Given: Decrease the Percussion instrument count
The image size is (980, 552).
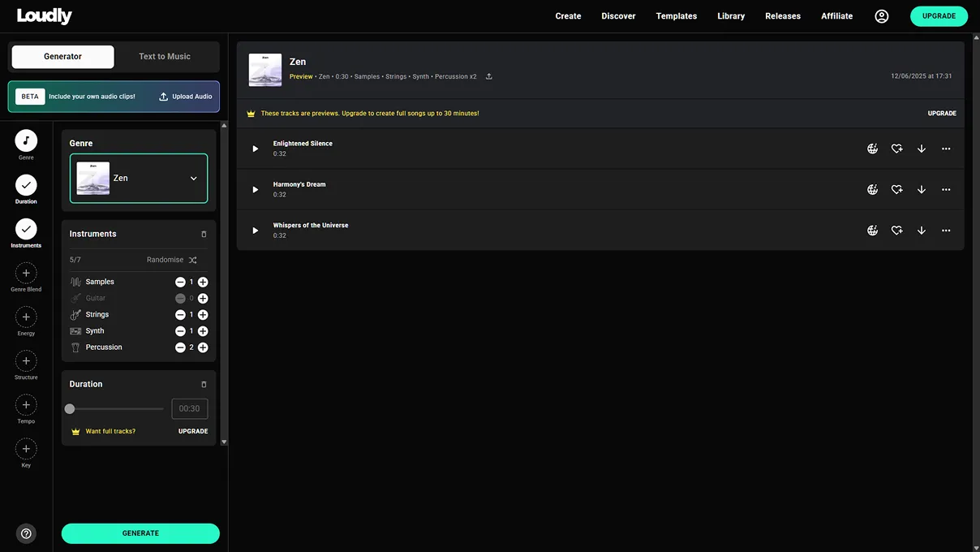Looking at the screenshot, I should tap(180, 347).
